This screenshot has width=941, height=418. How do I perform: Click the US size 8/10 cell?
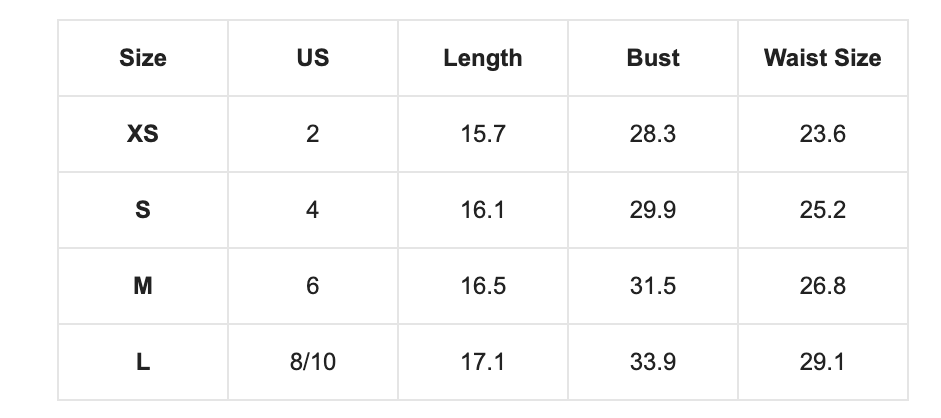click(x=313, y=362)
